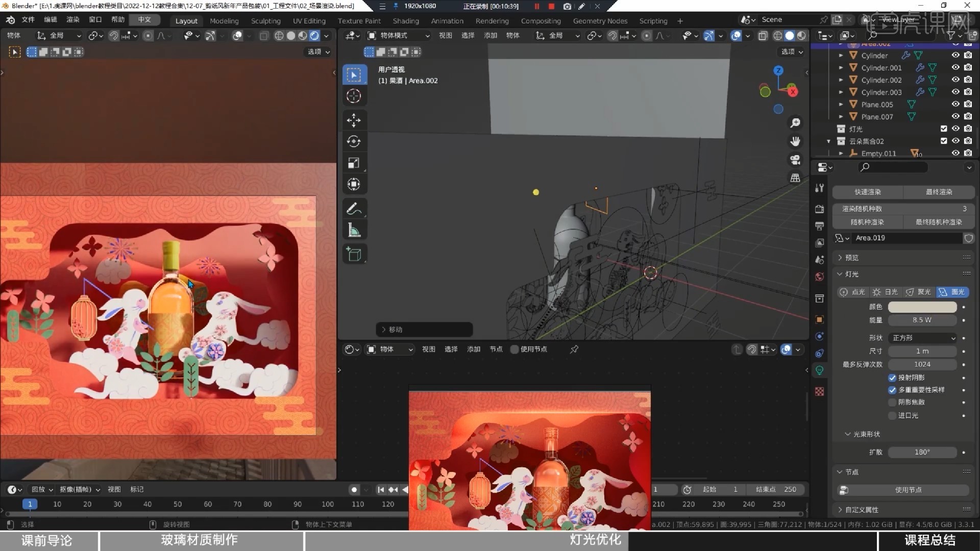This screenshot has width=980, height=551.
Task: Click the pan hand viewport gizmo
Action: [795, 141]
